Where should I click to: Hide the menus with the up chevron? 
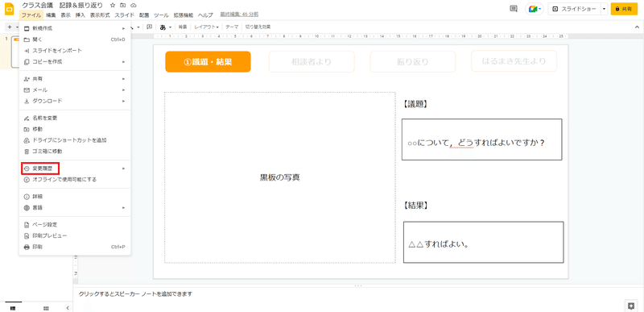(637, 27)
